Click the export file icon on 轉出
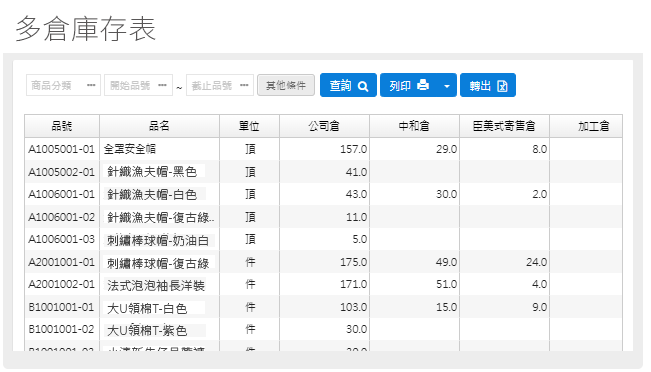Viewport: 651px width, 372px height. [x=502, y=86]
